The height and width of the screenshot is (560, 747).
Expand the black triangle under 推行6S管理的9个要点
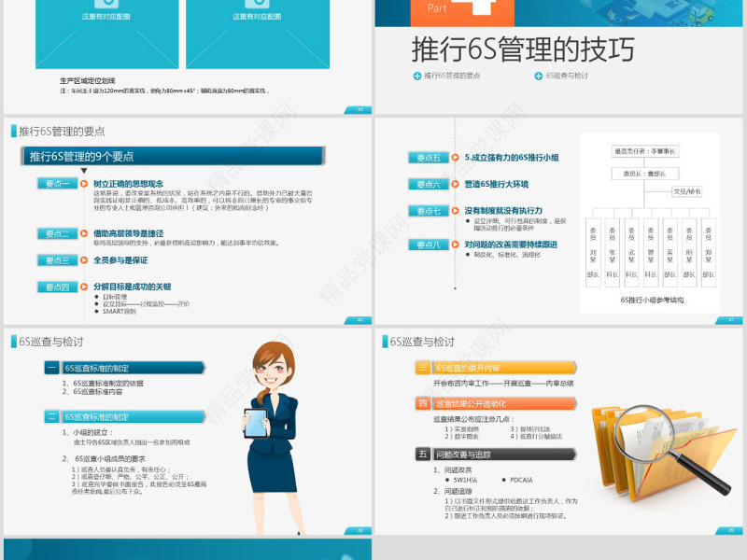pyautogui.click(x=84, y=170)
